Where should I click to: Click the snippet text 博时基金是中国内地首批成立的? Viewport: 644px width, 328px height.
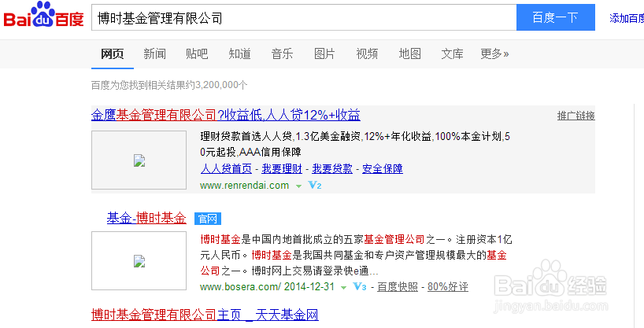[356, 255]
